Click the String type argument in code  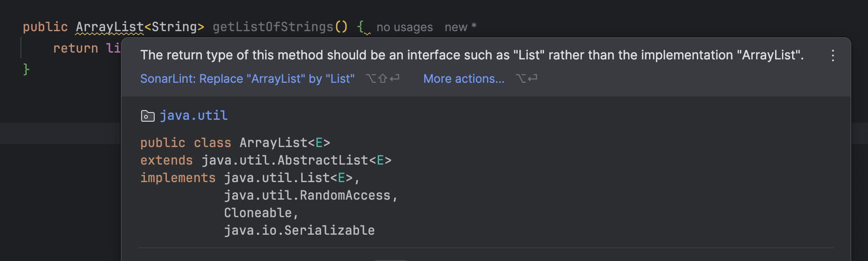coord(174,27)
